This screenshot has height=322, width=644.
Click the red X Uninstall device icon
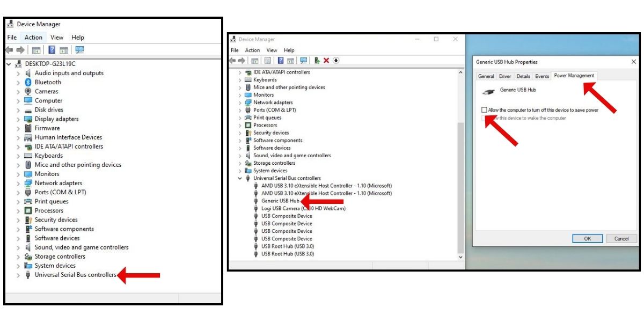tap(326, 61)
